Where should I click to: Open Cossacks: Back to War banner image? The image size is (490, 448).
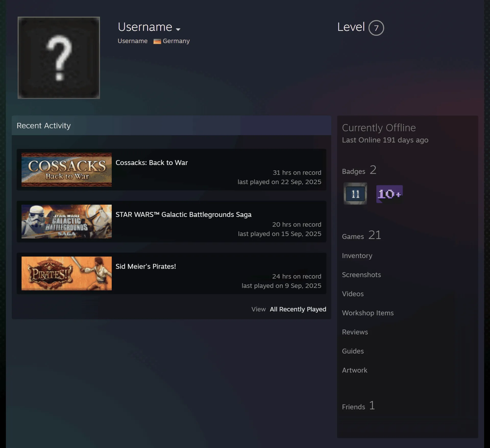pos(67,170)
